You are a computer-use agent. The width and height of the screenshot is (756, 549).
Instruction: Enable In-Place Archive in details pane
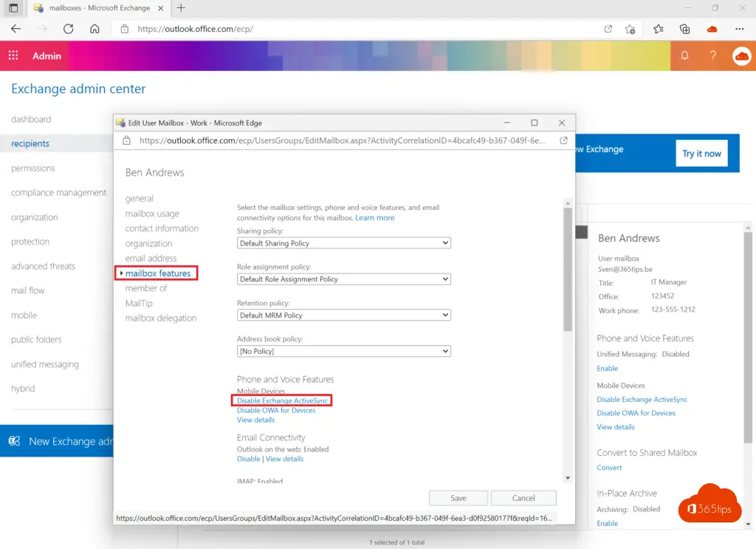[607, 523]
